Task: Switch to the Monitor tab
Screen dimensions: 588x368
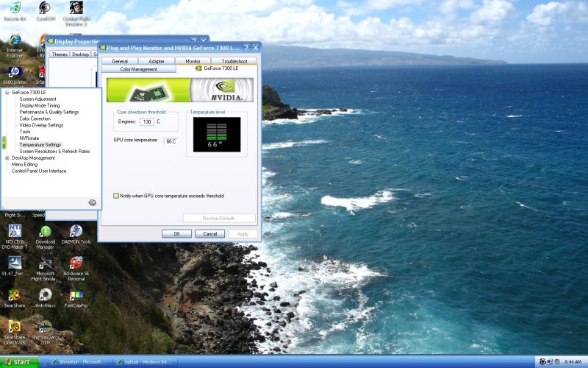Action: pos(193,61)
